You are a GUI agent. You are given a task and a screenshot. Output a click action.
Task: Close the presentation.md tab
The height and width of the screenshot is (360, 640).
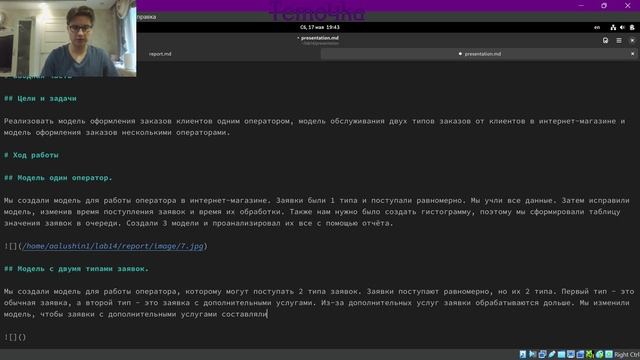633,54
